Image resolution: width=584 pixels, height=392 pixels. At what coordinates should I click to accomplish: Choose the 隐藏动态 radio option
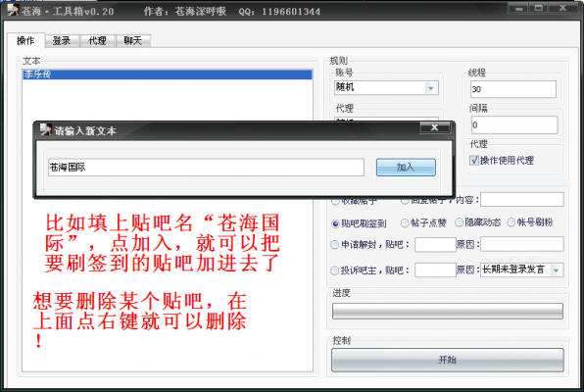click(459, 222)
